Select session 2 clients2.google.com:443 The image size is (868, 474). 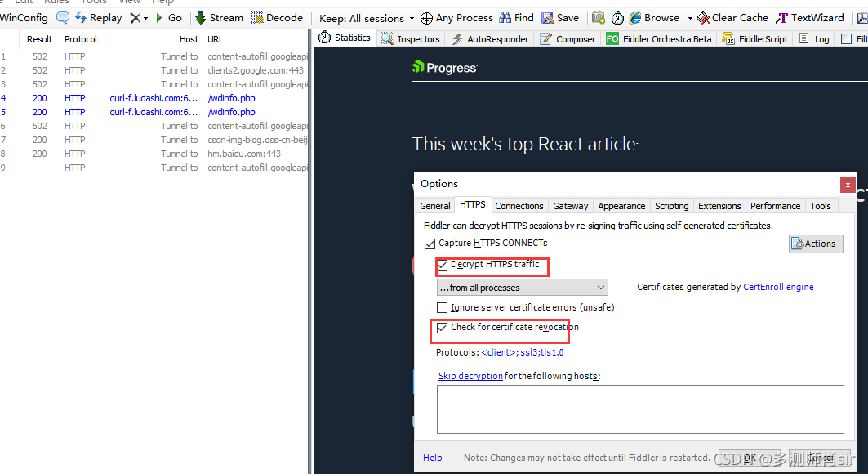[154, 70]
